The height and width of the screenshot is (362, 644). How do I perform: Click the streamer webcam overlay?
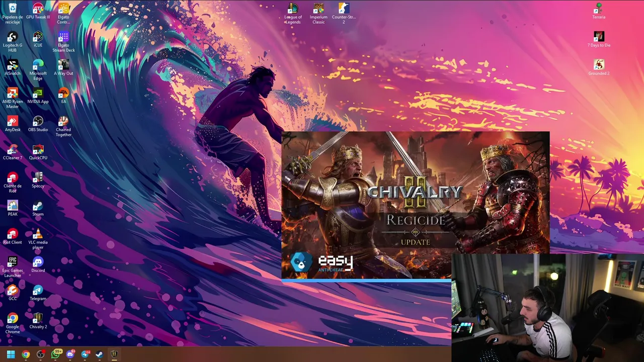tap(547, 308)
